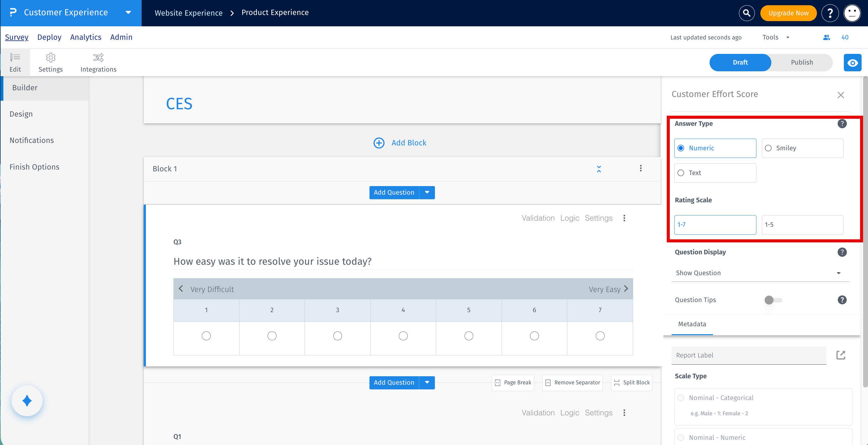
Task: Choose the 1-5 rating scale
Action: pos(802,225)
